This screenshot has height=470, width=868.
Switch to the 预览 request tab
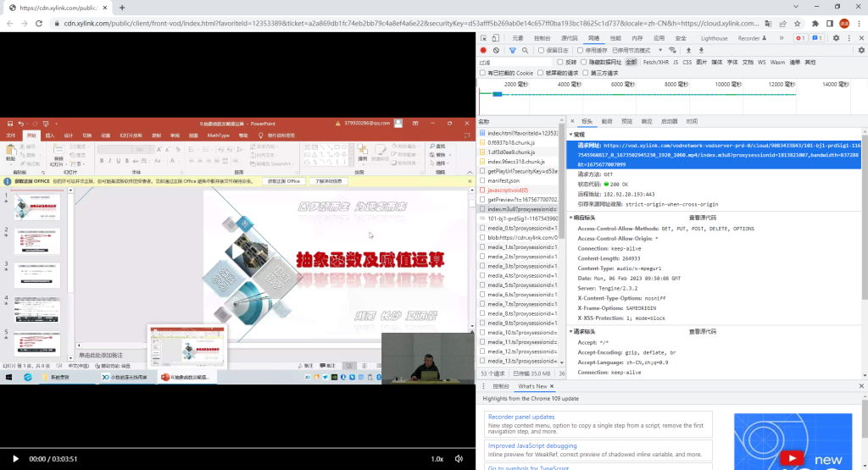[626, 121]
